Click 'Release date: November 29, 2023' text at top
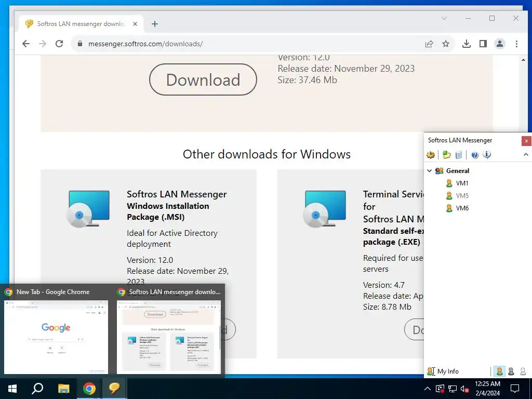Viewport: 532px width, 399px height. point(346,69)
